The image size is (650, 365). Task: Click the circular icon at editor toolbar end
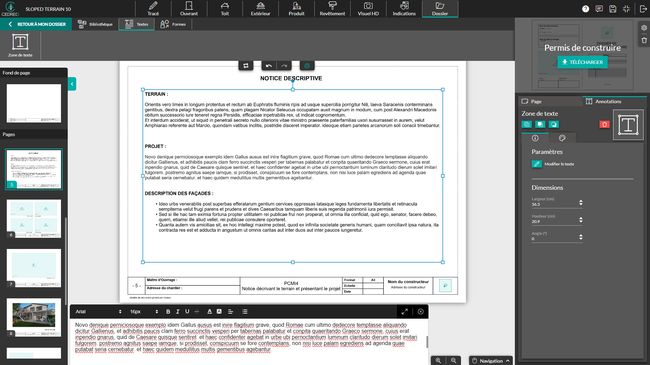coord(420,311)
